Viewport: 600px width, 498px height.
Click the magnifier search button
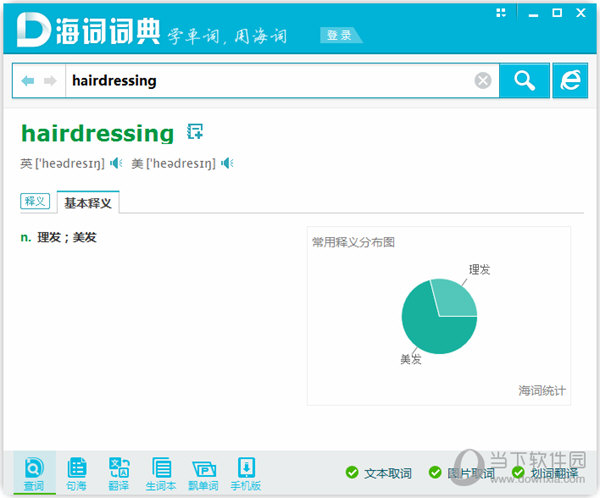(x=524, y=81)
